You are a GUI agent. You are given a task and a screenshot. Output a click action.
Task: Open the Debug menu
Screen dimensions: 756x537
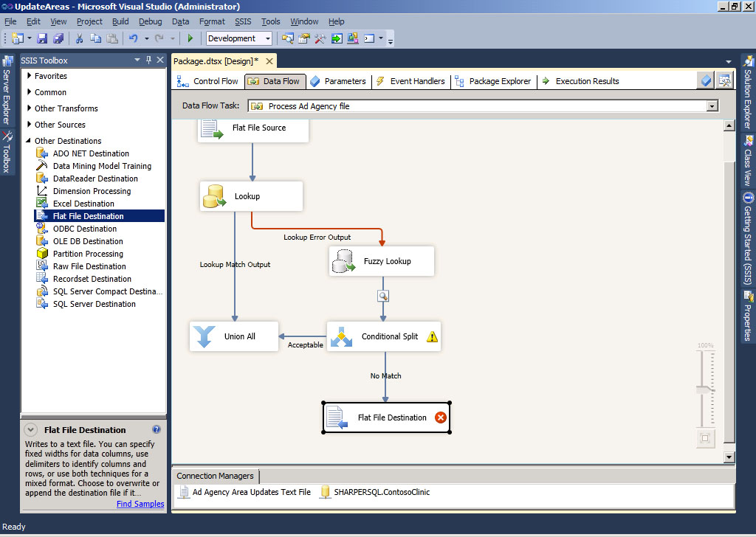click(150, 21)
